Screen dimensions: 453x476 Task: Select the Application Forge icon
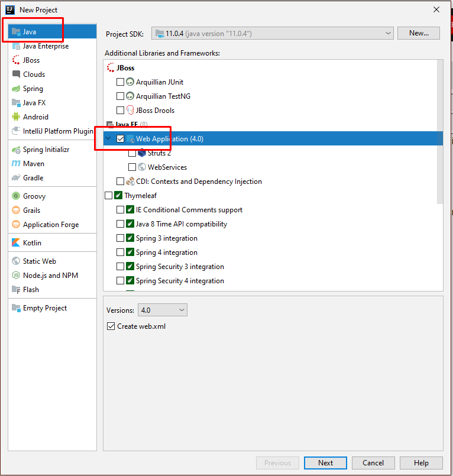[x=16, y=224]
